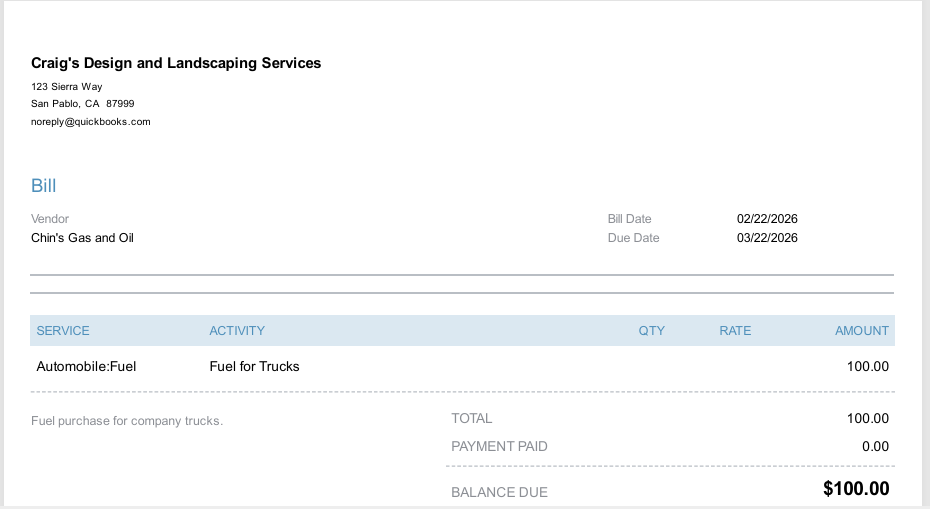Click the AMOUNT column header
The width and height of the screenshot is (930, 517).
click(x=861, y=331)
